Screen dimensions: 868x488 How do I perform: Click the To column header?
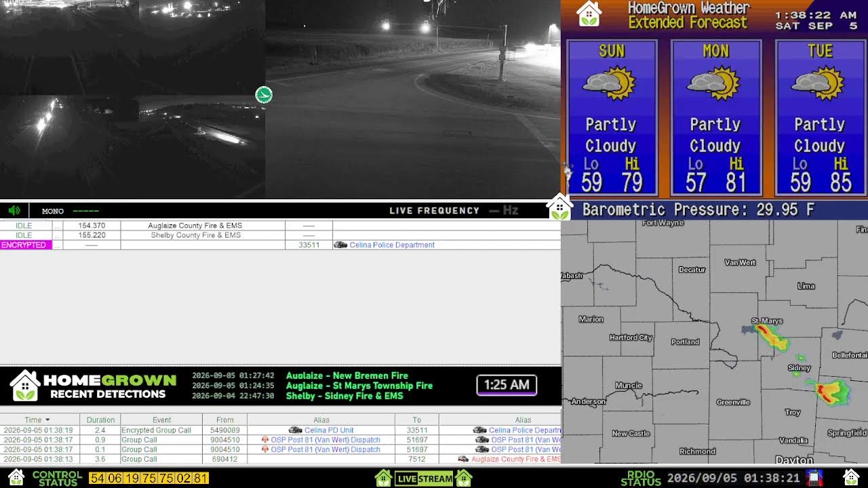(x=417, y=420)
